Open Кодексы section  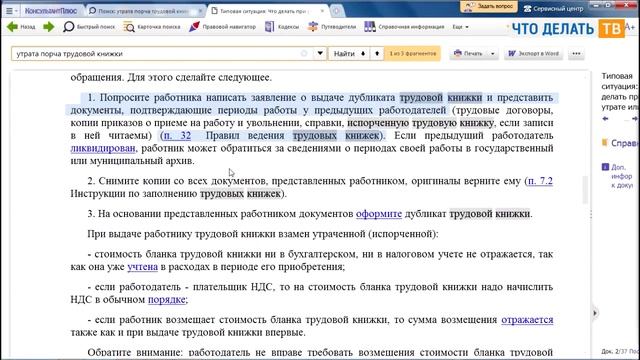click(282, 27)
